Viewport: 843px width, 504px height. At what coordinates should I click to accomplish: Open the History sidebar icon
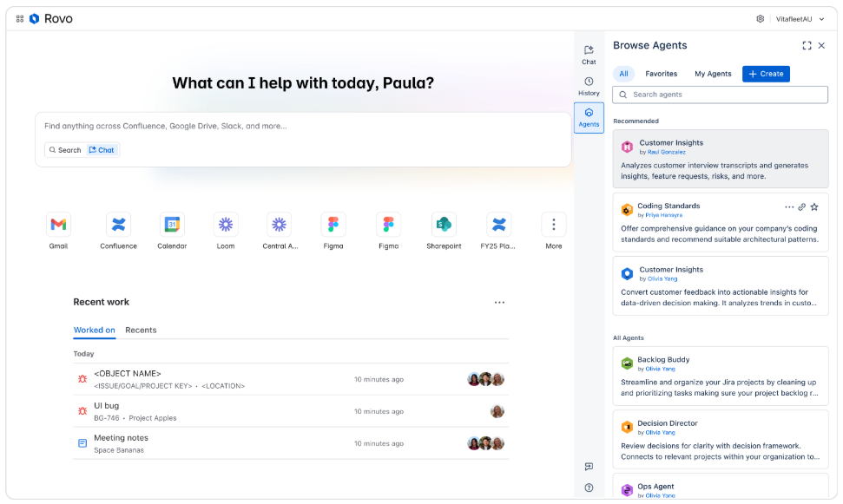pos(589,86)
